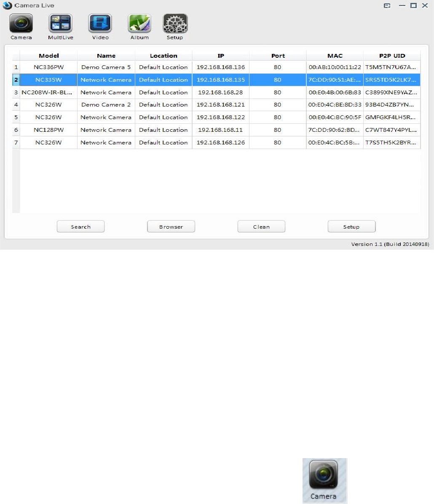Click MAC 00:E0:4B:00:6B:83
The height and width of the screenshot is (504, 434).
[x=335, y=92]
